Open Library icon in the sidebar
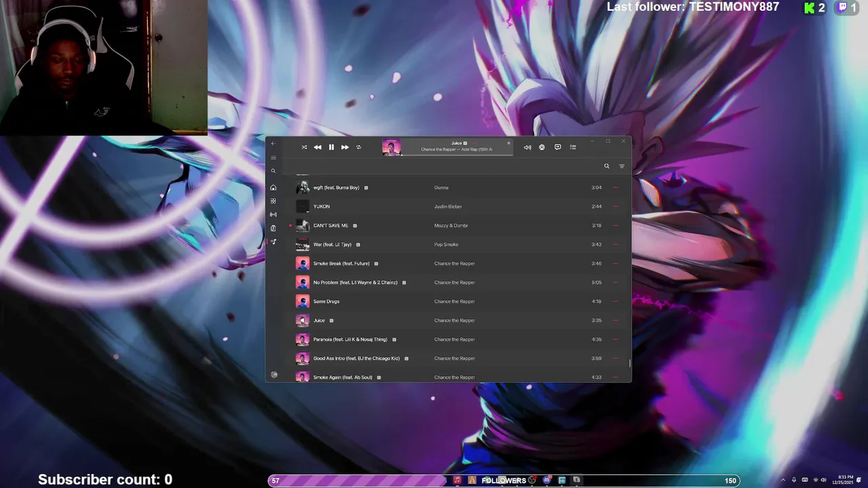 273,228
